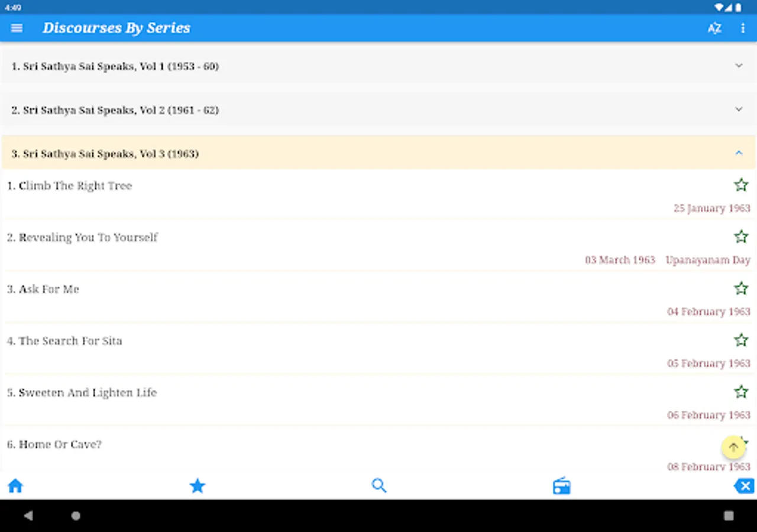Open series '1. Sri Sathya Sai Speaks, Vol 1'
757x532 pixels.
[x=378, y=66]
